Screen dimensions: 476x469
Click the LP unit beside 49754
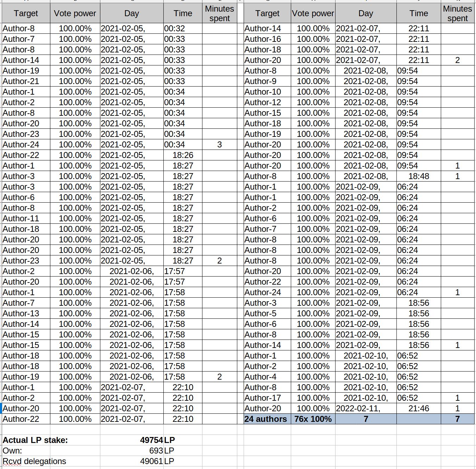point(169,440)
